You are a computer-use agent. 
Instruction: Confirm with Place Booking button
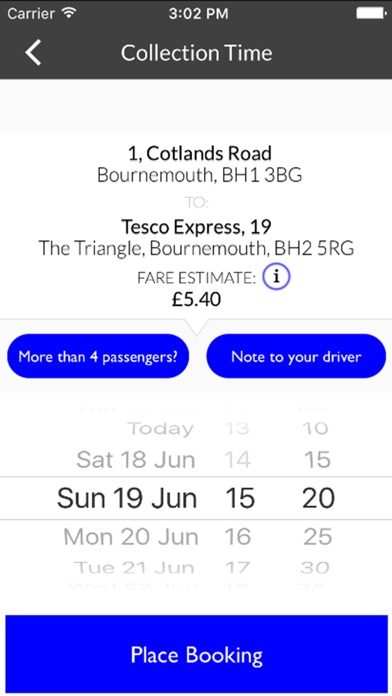click(196, 654)
